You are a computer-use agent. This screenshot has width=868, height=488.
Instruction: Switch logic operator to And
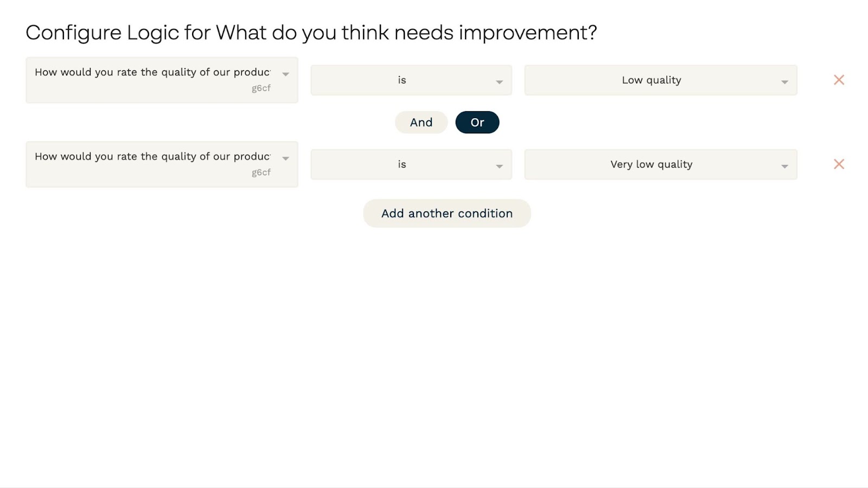tap(421, 123)
